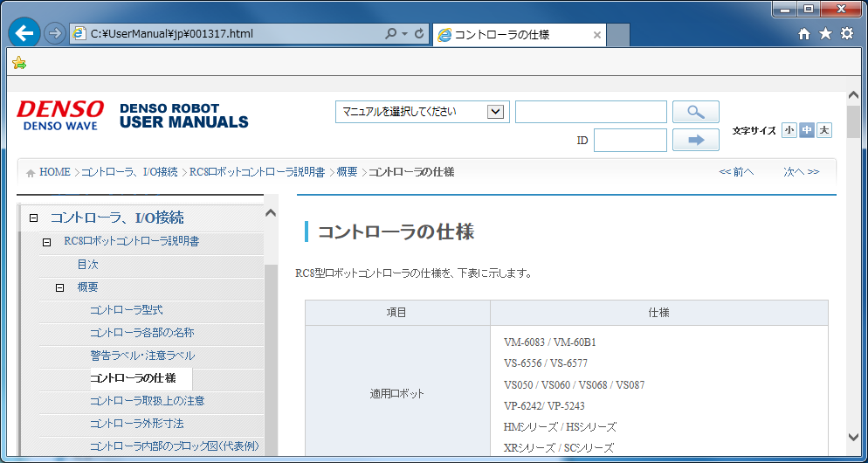
Task: Click the HOME breadcrumb link
Action: coord(54,172)
